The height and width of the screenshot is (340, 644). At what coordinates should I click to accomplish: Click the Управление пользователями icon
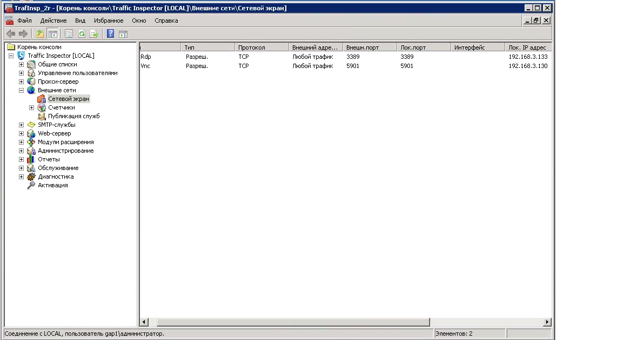pos(31,73)
